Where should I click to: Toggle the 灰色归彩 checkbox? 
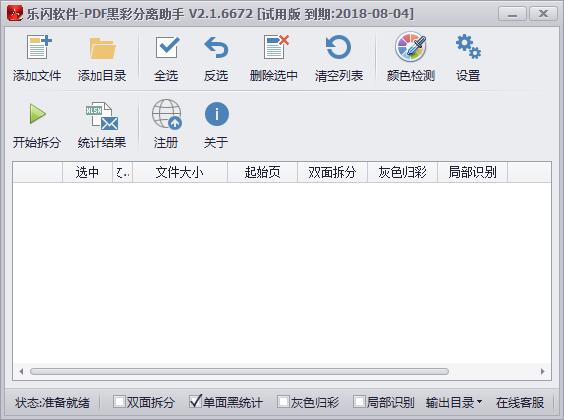283,402
